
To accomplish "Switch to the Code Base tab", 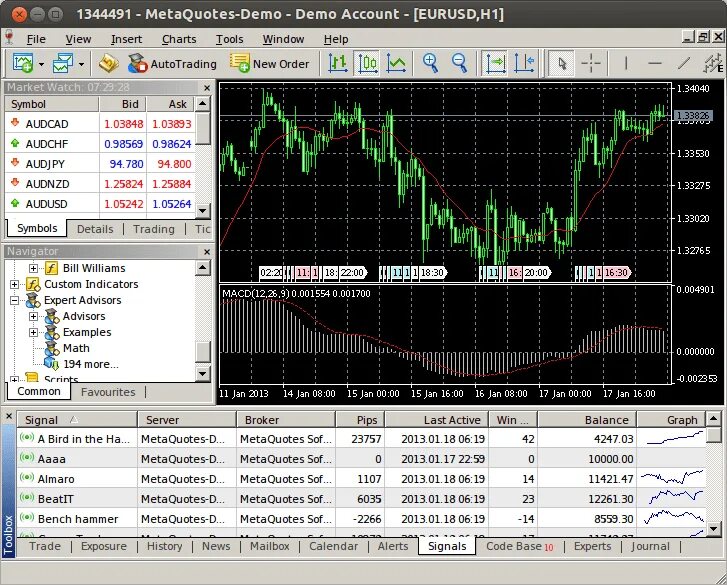I will [x=520, y=547].
